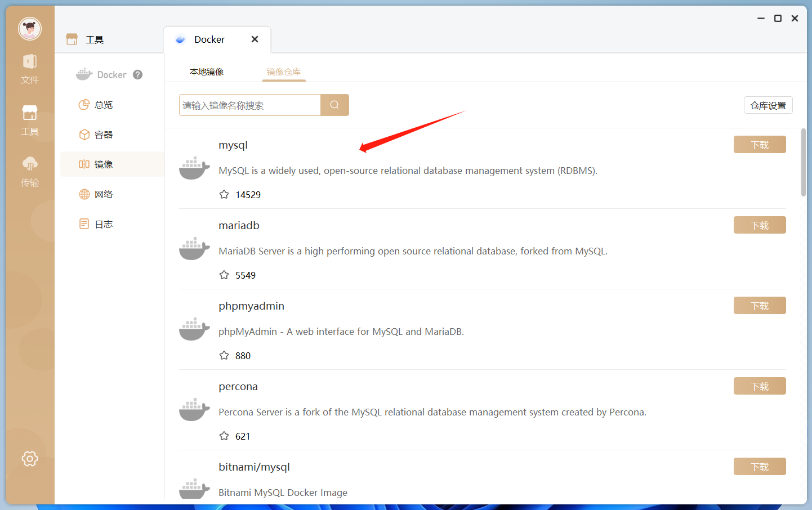Select the mariadb image title
This screenshot has width=812, height=510.
239,225
